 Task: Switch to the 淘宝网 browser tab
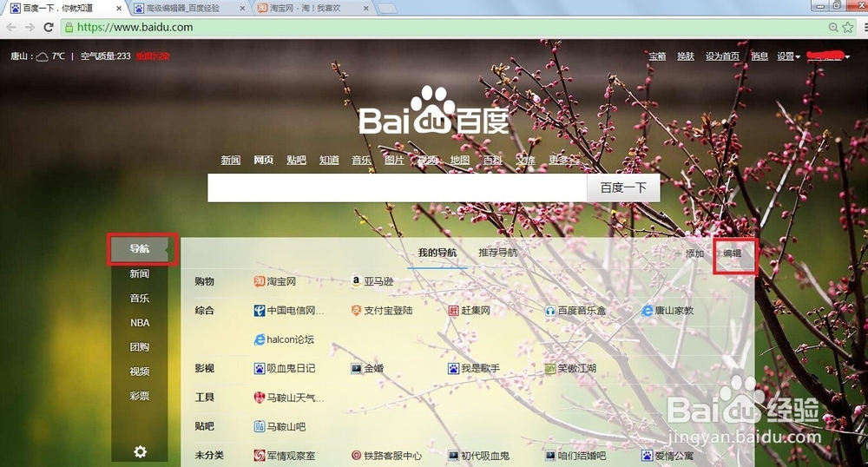312,8
